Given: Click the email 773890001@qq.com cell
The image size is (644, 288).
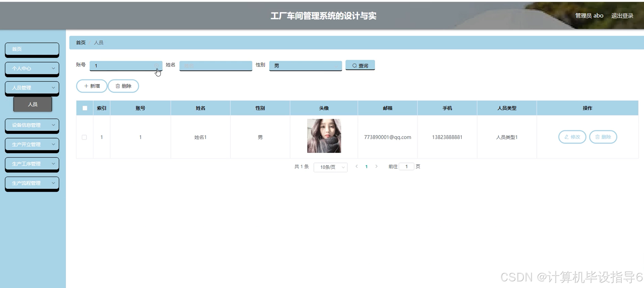Looking at the screenshot, I should [387, 137].
